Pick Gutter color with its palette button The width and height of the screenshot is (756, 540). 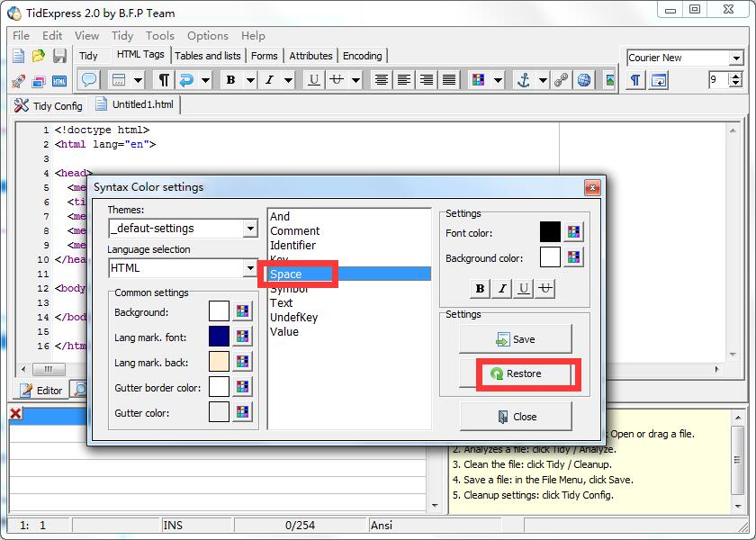pyautogui.click(x=242, y=412)
